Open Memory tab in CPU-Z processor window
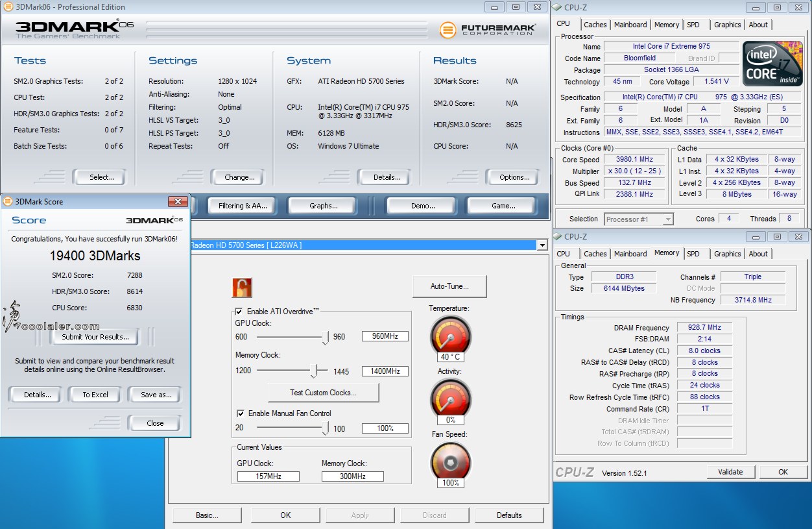The height and width of the screenshot is (529, 812). point(667,25)
